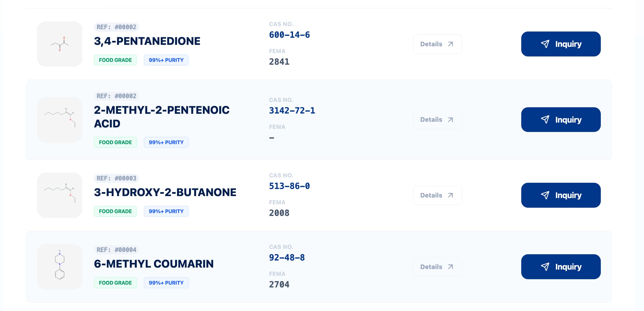Click FEMA number 2704
This screenshot has width=644, height=311.
pos(279,284)
